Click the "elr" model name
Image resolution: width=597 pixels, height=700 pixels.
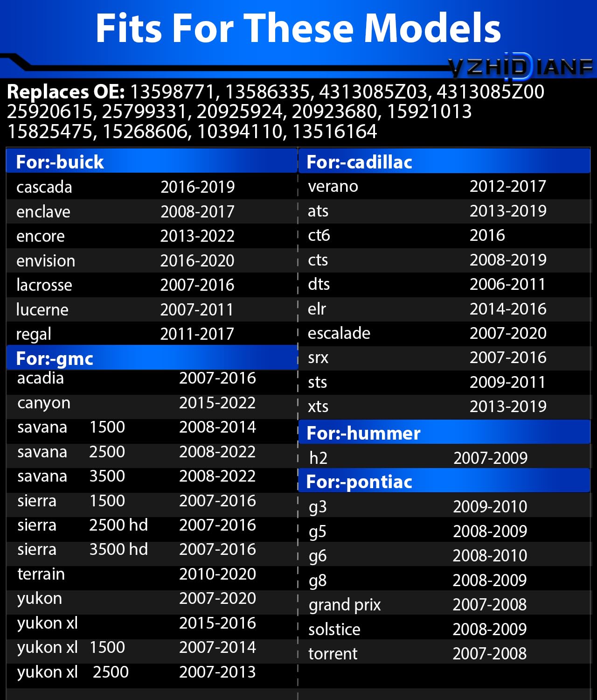coord(317,309)
